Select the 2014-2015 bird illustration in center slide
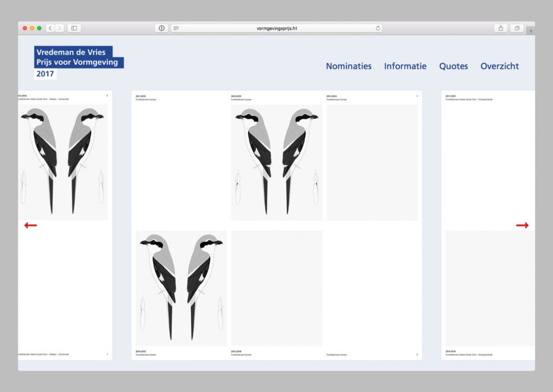 tap(181, 288)
